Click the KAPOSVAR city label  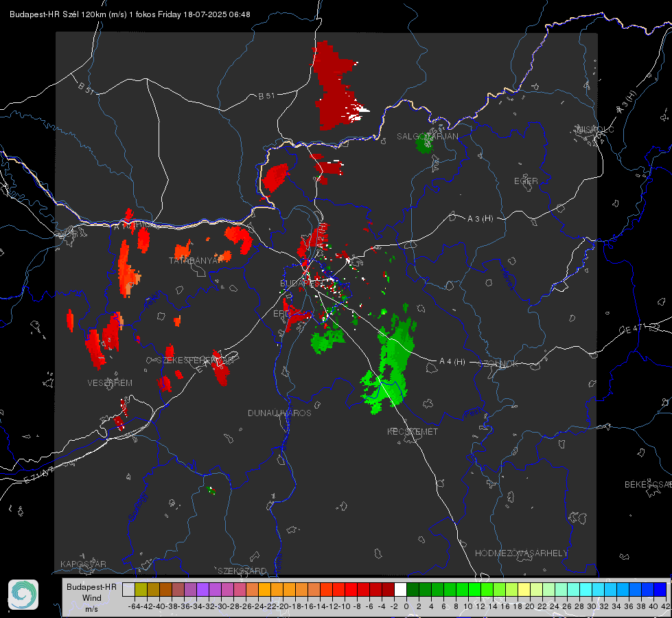pos(83,564)
